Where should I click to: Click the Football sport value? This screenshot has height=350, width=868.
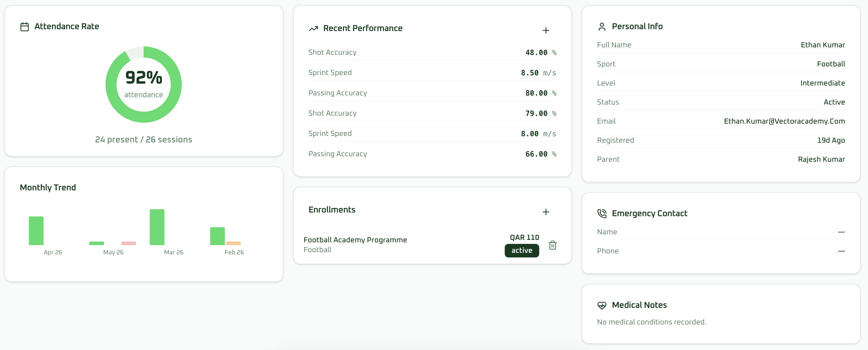tap(831, 64)
